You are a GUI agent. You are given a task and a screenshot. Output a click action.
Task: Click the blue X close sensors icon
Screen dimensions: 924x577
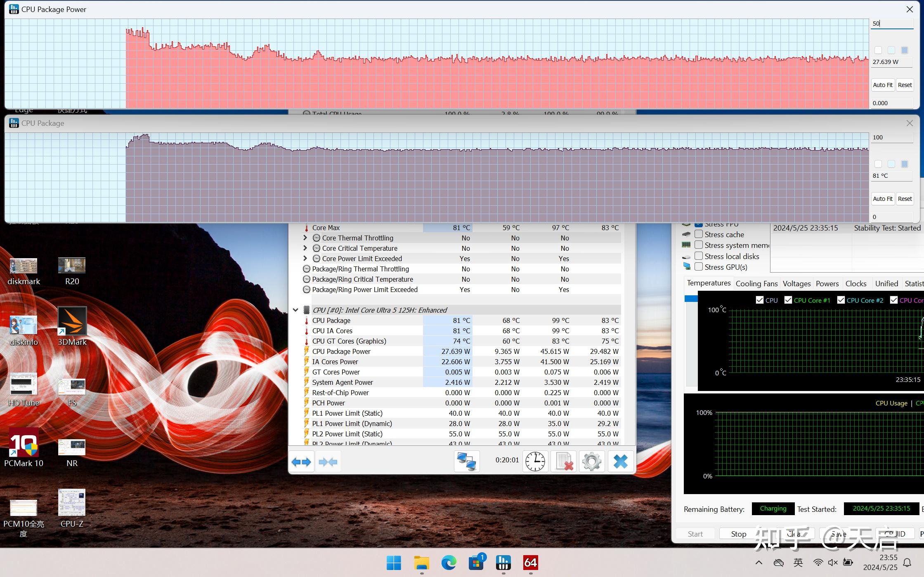tap(620, 461)
